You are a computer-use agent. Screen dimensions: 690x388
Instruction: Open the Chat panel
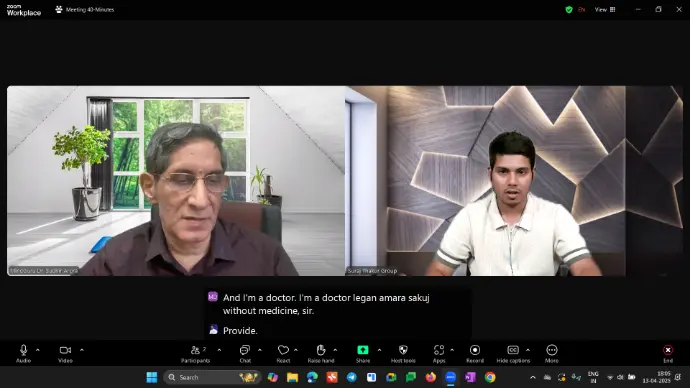point(245,353)
